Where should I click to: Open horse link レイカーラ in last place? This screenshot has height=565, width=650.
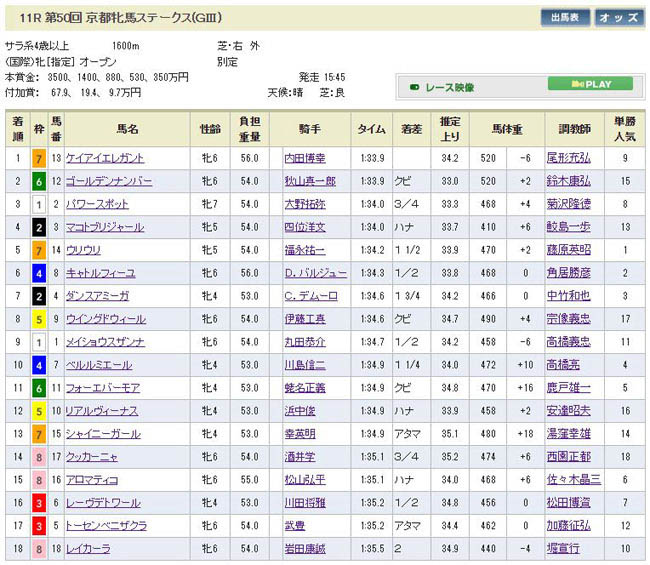tap(90, 549)
